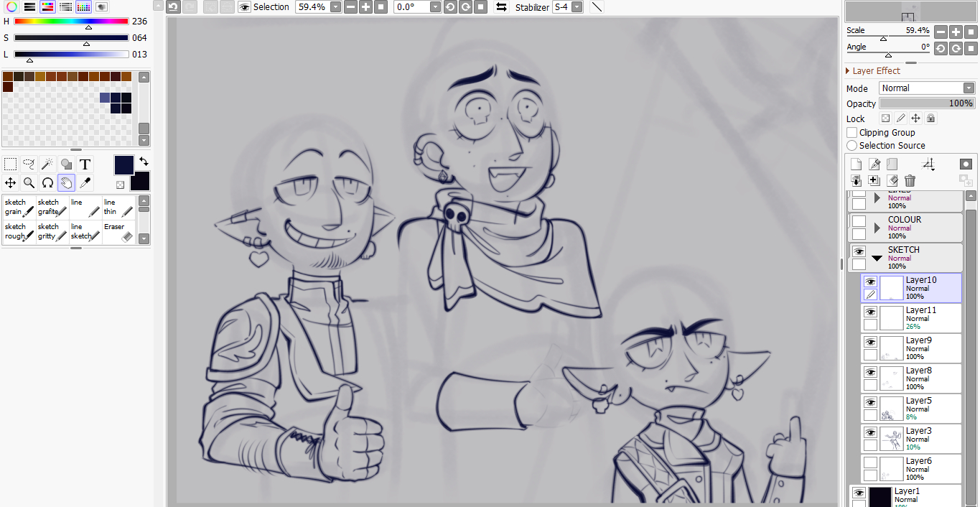Pick the Text tool
Screen dimensions: 980x507
[85, 164]
